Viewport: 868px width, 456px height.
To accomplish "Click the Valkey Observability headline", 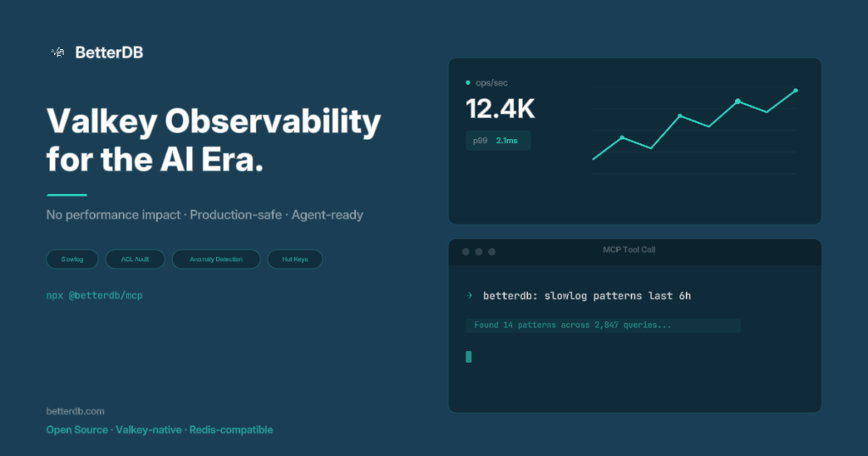I will click(x=214, y=140).
